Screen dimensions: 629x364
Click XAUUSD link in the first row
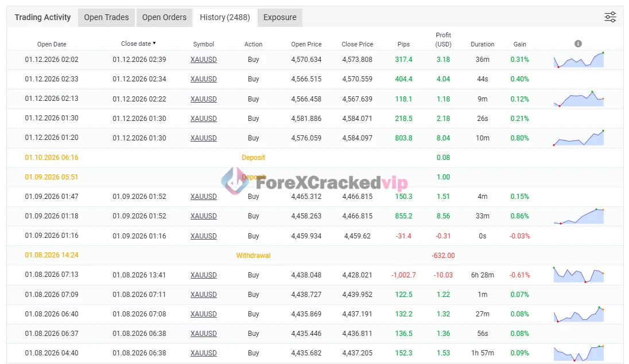tap(204, 60)
